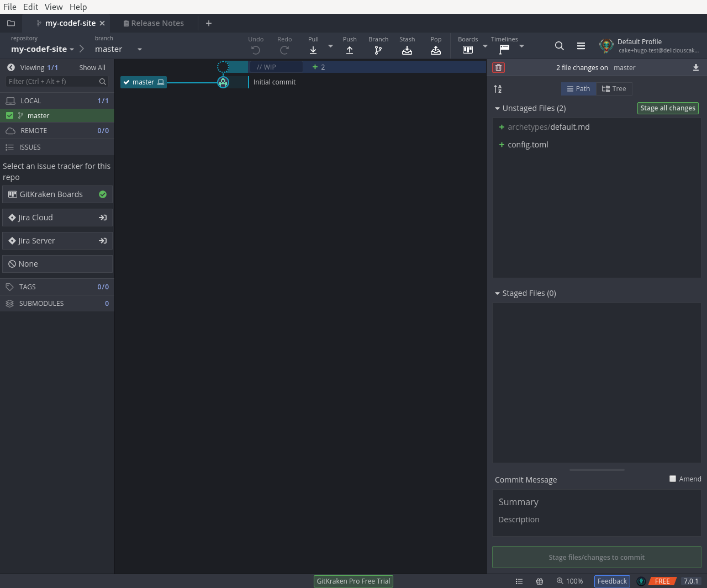Screen dimensions: 707x588
Task: Select the master branch label in graph
Action: coord(144,82)
